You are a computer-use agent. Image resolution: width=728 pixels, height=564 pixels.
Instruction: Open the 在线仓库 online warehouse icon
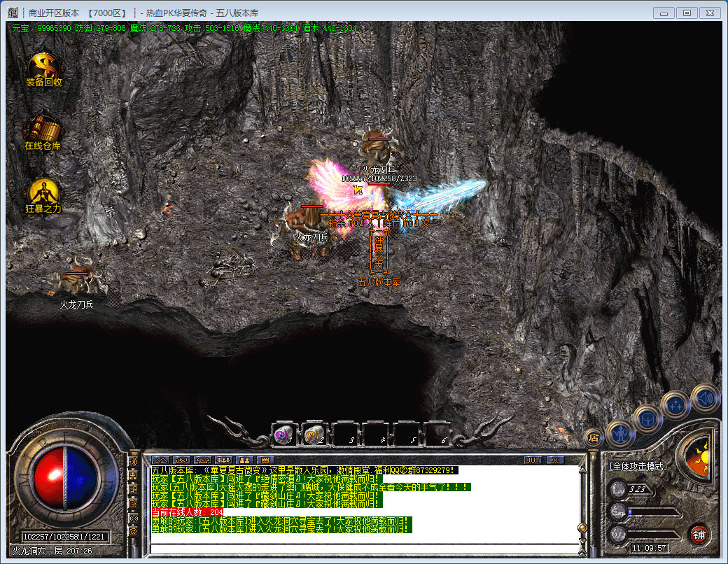click(42, 133)
